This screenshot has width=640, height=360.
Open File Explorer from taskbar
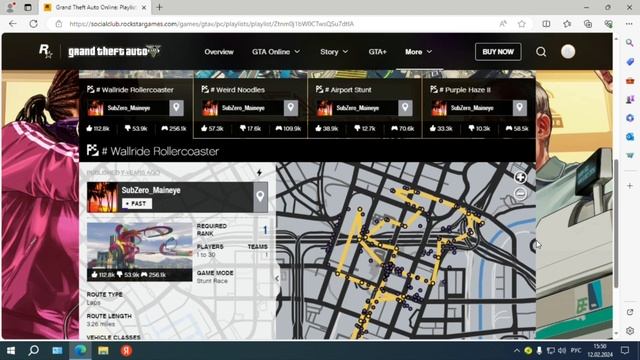(x=103, y=351)
